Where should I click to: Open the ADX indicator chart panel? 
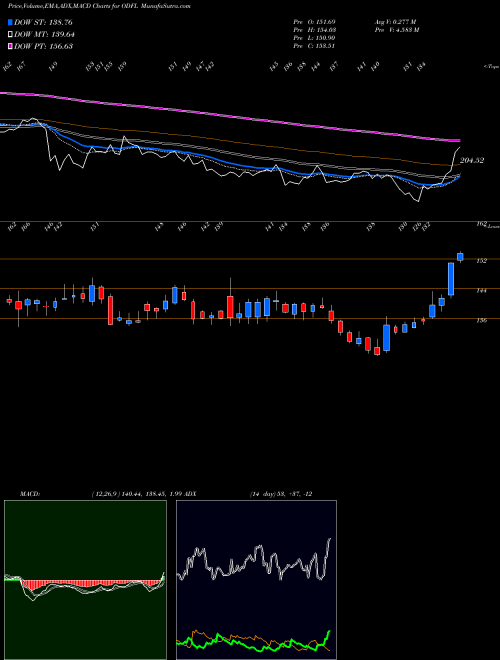[x=256, y=580]
